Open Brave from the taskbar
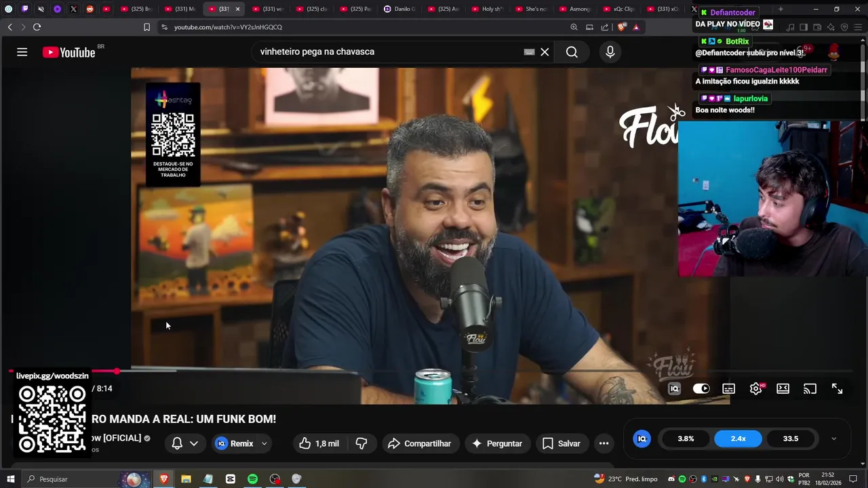Screen dimensions: 868x488 pos(163,479)
